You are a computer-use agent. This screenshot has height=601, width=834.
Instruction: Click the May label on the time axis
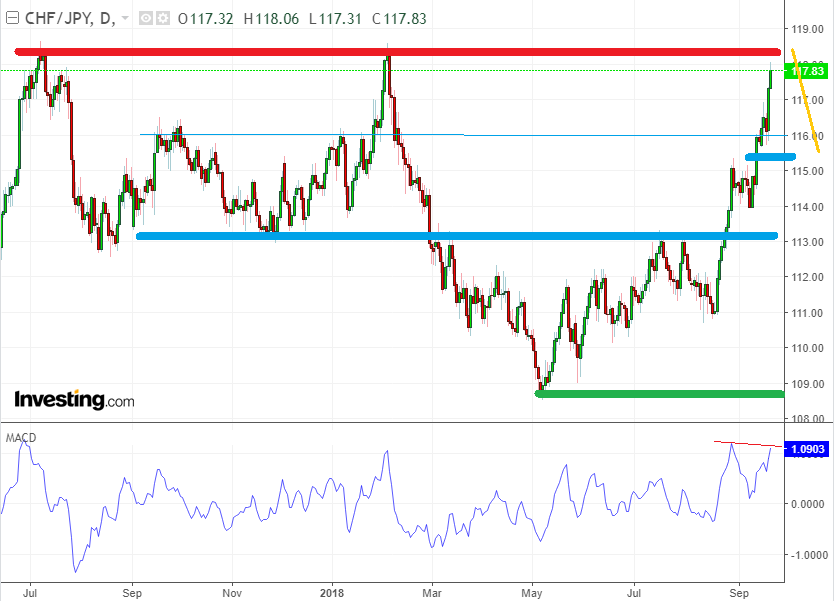coord(532,593)
